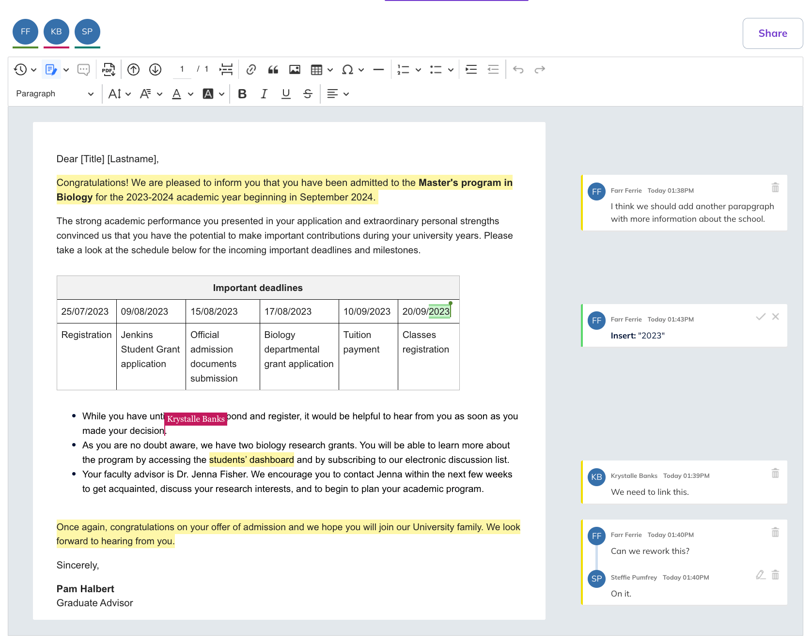
Task: Toggle Italic formatting
Action: pyautogui.click(x=264, y=94)
